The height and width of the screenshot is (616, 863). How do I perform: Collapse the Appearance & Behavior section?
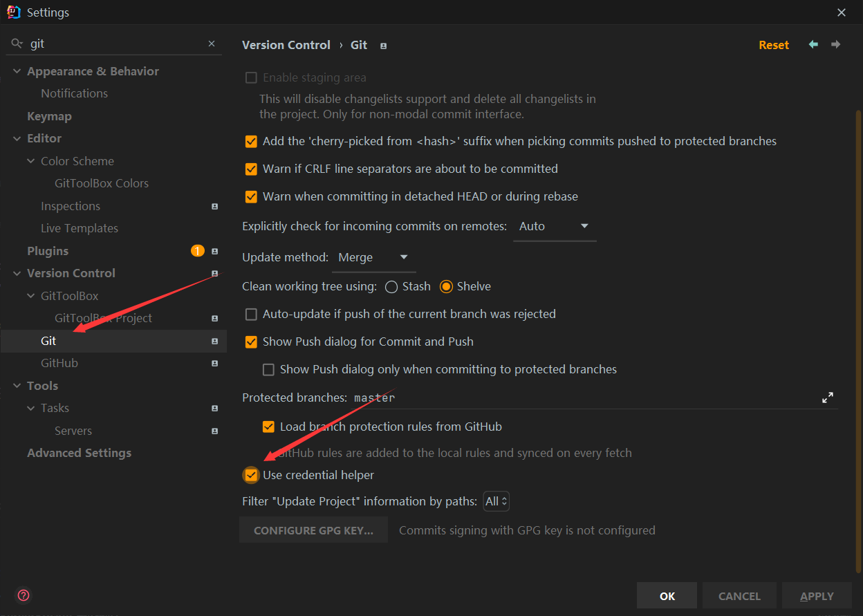(17, 71)
